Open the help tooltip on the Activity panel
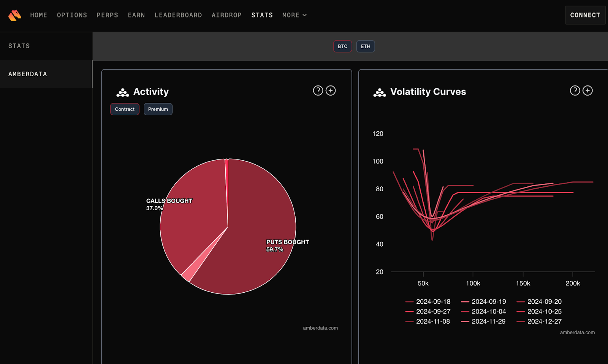608x364 pixels. [x=318, y=91]
